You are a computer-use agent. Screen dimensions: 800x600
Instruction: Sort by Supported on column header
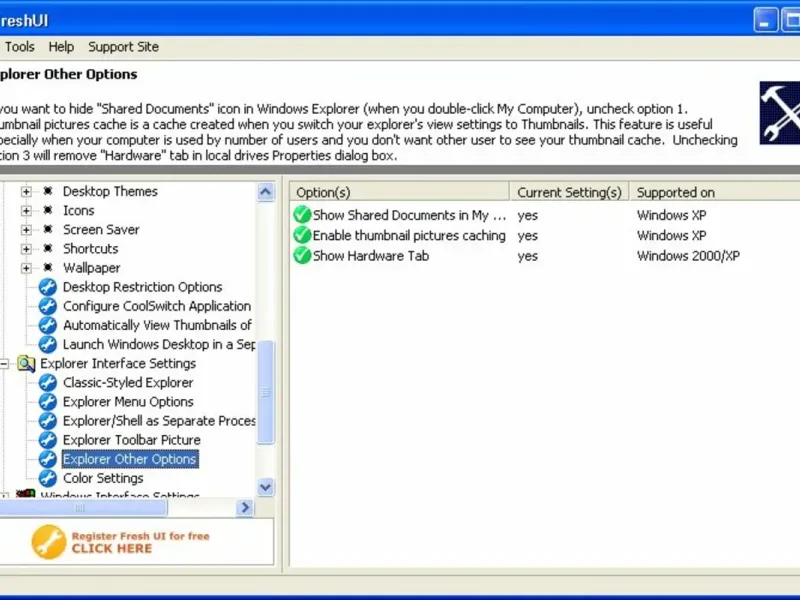[715, 192]
